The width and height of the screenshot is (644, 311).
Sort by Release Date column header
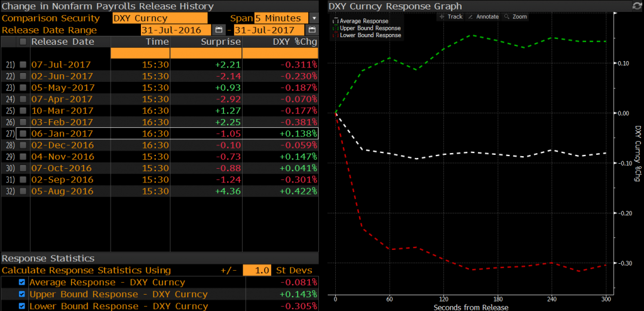pyautogui.click(x=63, y=42)
